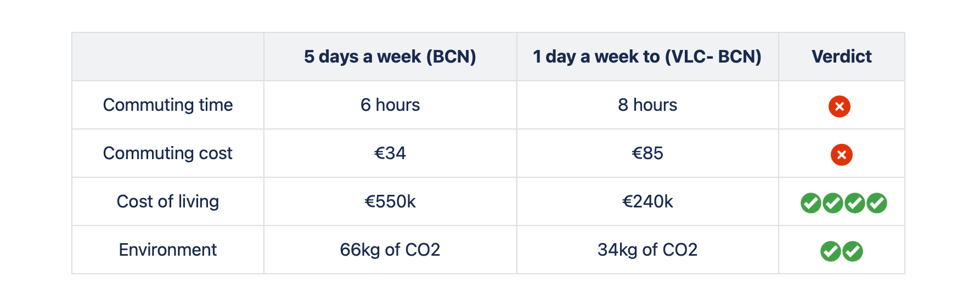Select the "€85" commuting cost cell
Screen dimensions: 980x304
click(x=647, y=153)
